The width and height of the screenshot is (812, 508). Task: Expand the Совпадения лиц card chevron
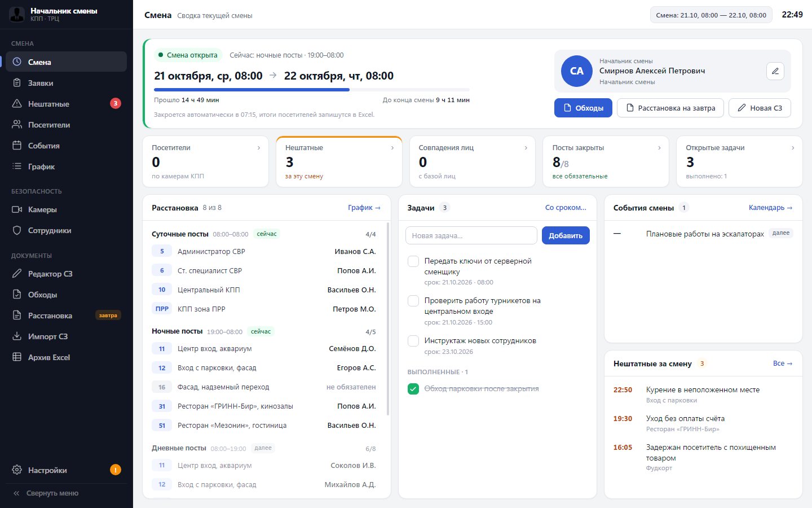pyautogui.click(x=526, y=148)
